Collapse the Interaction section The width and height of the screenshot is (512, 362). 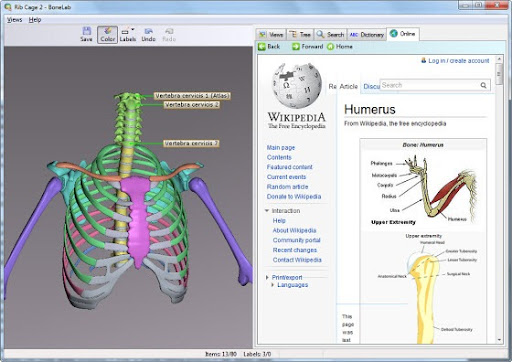(x=267, y=211)
